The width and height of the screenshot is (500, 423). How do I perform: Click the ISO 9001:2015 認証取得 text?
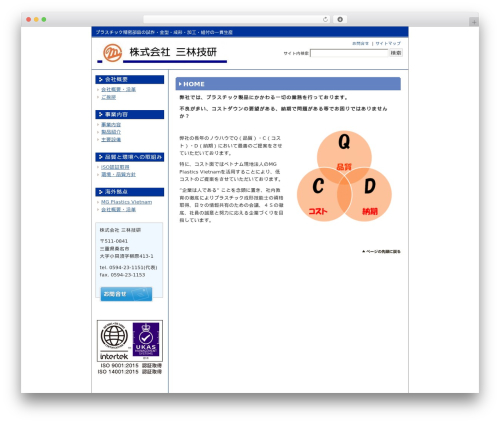coord(131,365)
